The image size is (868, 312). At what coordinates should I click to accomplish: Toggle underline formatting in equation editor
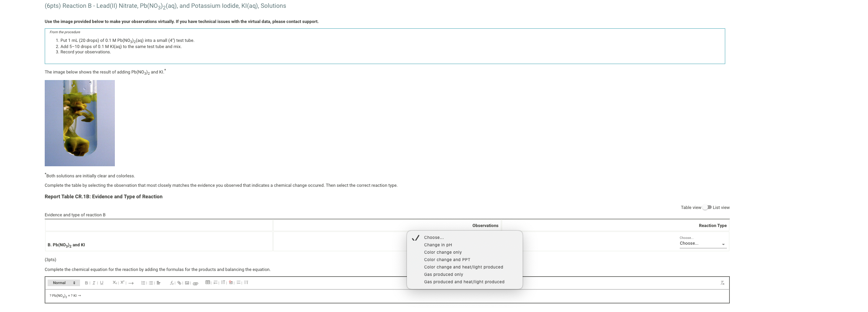pos(102,283)
